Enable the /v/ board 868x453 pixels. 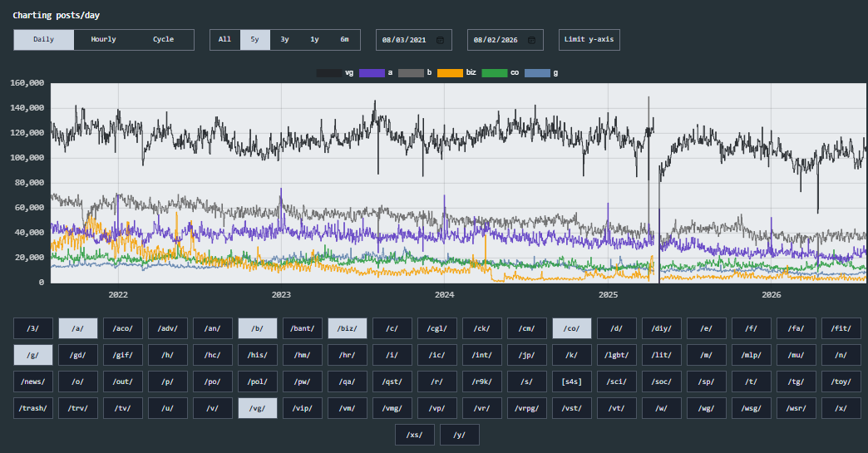213,408
